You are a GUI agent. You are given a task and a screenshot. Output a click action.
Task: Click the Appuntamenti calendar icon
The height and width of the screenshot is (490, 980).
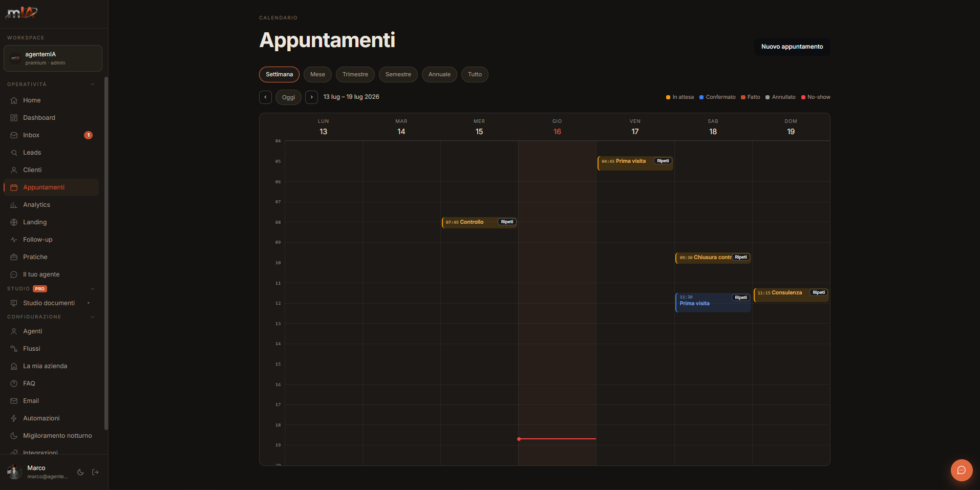[x=14, y=187]
